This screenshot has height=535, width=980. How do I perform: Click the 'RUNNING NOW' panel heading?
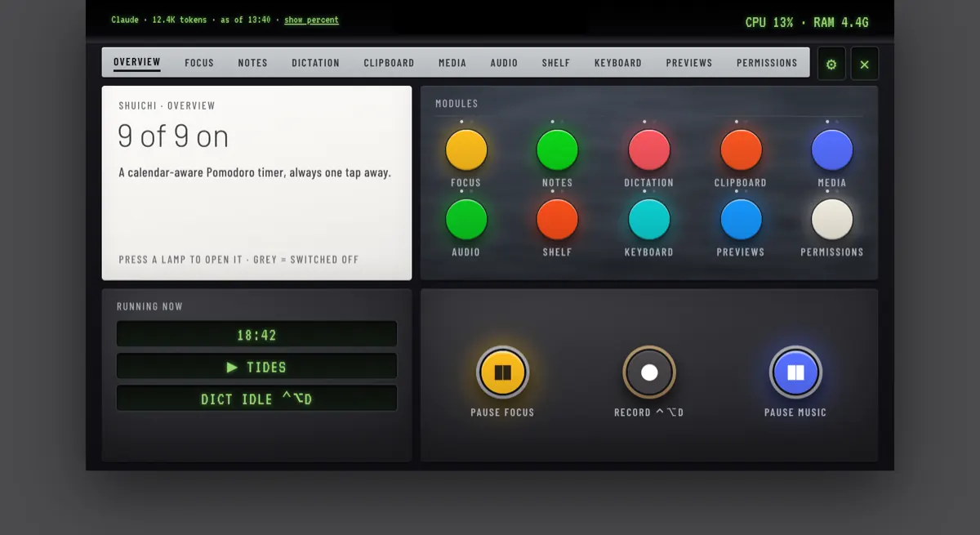pyautogui.click(x=149, y=306)
